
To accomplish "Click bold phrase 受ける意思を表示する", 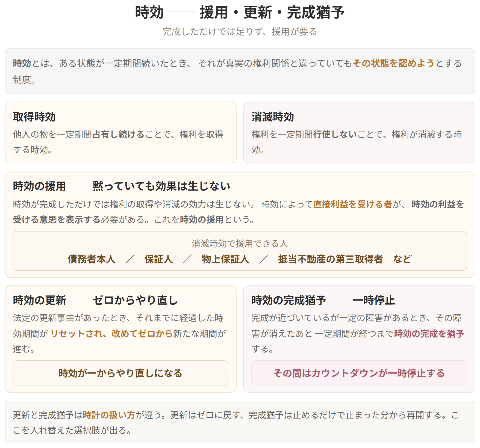I will coord(57,219).
